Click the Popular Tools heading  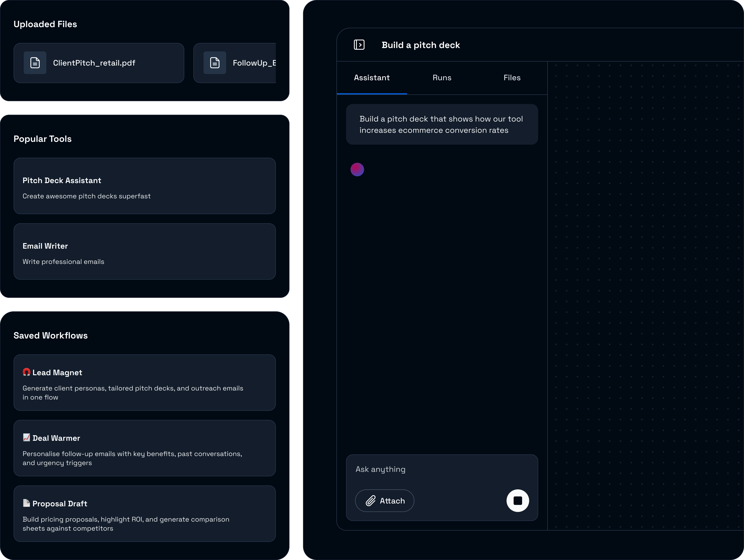[x=42, y=139]
